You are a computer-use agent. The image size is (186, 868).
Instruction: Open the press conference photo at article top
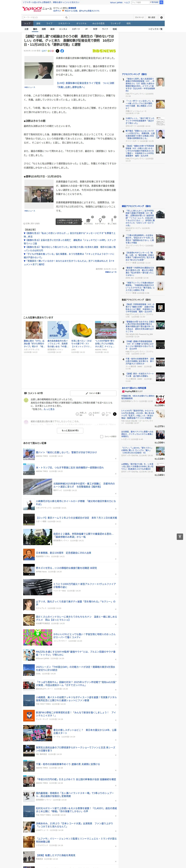[x=39, y=71]
